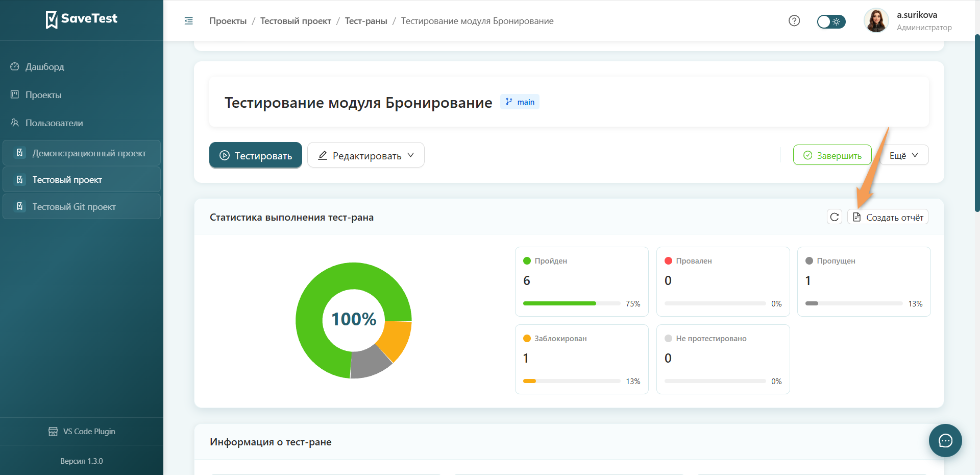The image size is (980, 475).
Task: Select Демонстрационный проект in sidebar
Action: [x=82, y=153]
